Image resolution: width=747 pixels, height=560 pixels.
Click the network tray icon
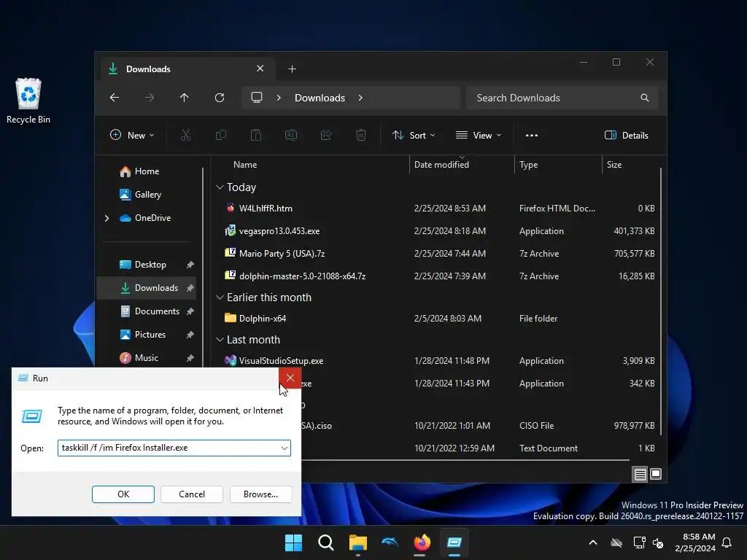[639, 542]
